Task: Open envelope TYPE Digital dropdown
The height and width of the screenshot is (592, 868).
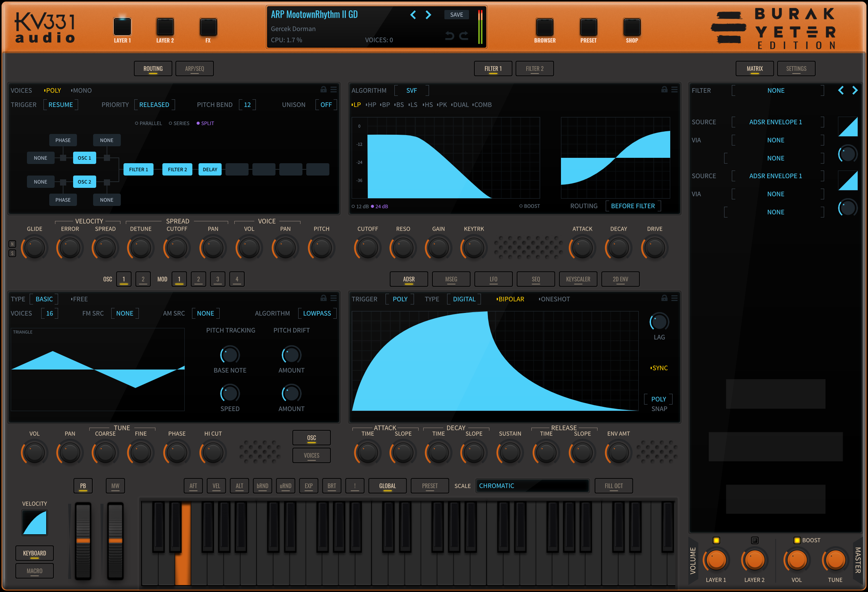Action: coord(464,299)
